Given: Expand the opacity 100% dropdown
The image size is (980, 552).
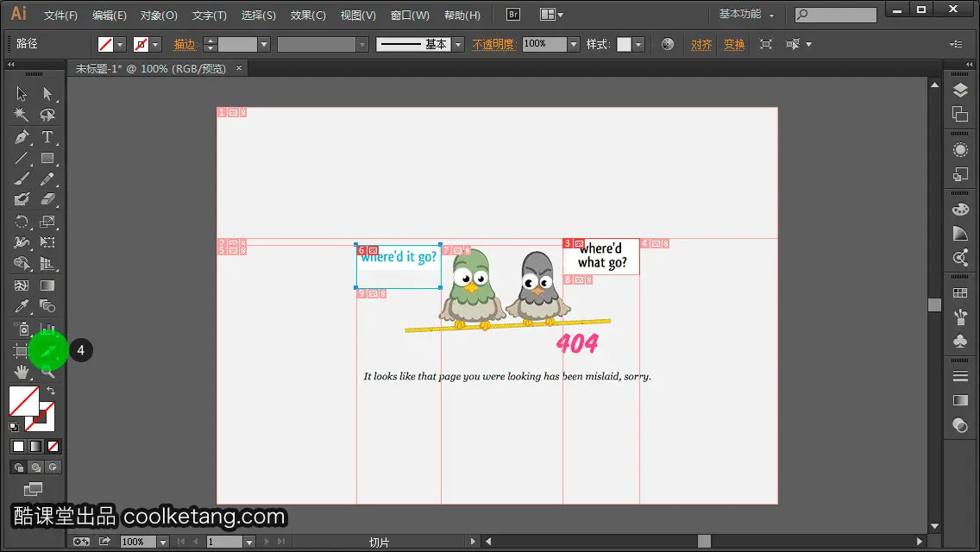Looking at the screenshot, I should (x=573, y=44).
